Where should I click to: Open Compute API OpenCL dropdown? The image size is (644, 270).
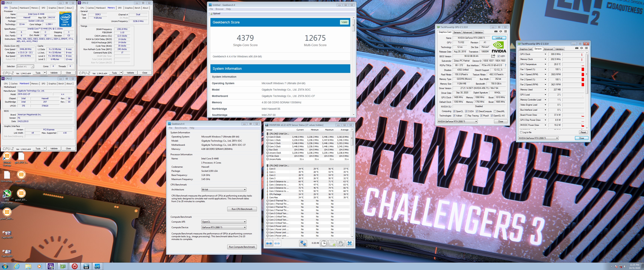224,222
